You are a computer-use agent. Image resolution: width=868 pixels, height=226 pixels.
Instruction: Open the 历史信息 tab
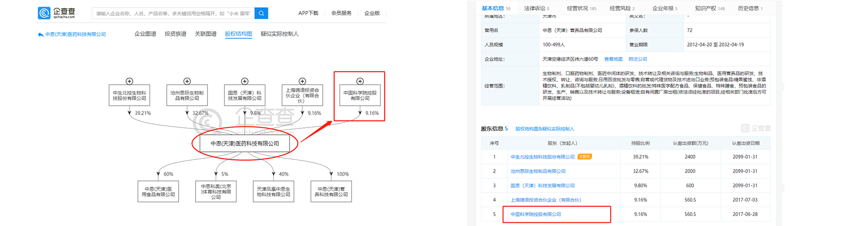click(750, 8)
